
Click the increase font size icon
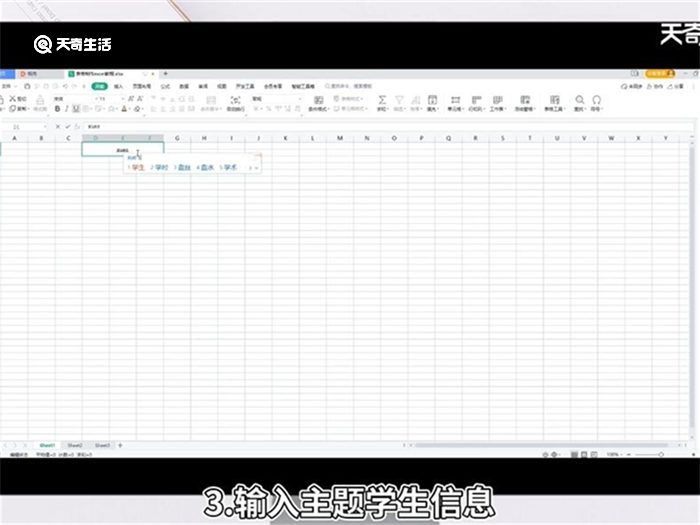(131, 99)
